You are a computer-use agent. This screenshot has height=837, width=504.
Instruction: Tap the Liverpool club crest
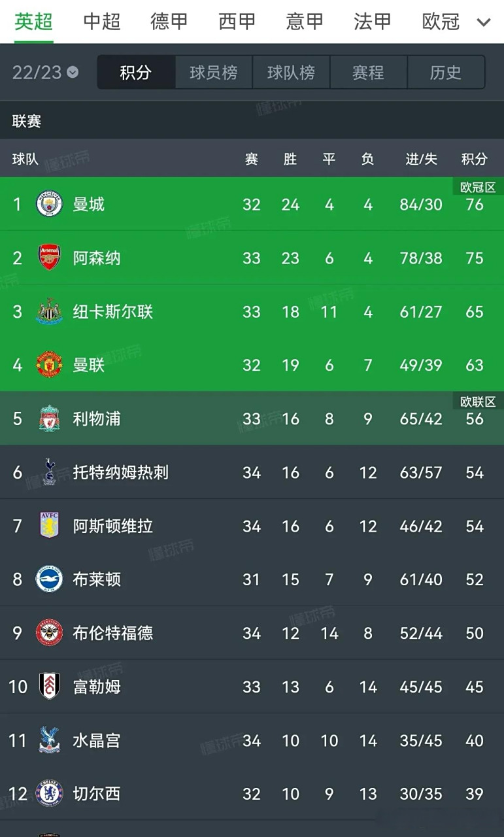pyautogui.click(x=49, y=418)
